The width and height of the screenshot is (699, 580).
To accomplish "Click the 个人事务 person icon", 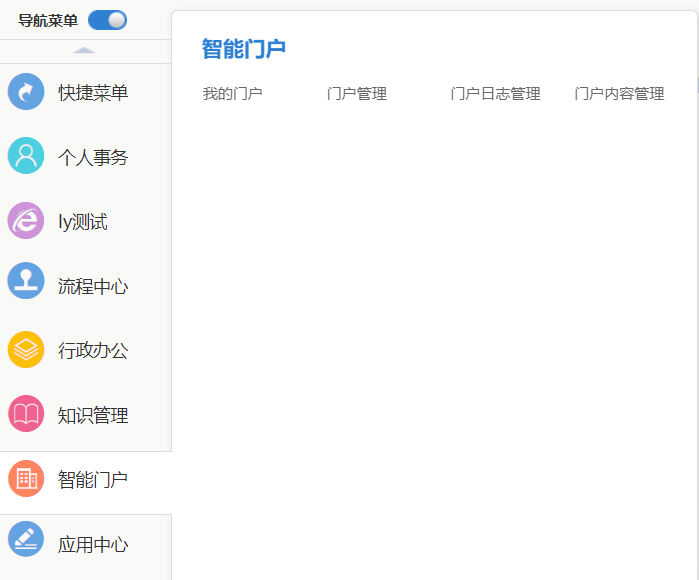I will [26, 156].
